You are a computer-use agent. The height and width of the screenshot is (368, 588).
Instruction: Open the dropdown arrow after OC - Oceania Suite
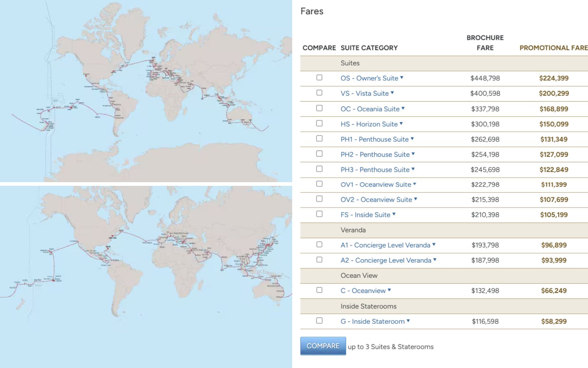click(403, 108)
